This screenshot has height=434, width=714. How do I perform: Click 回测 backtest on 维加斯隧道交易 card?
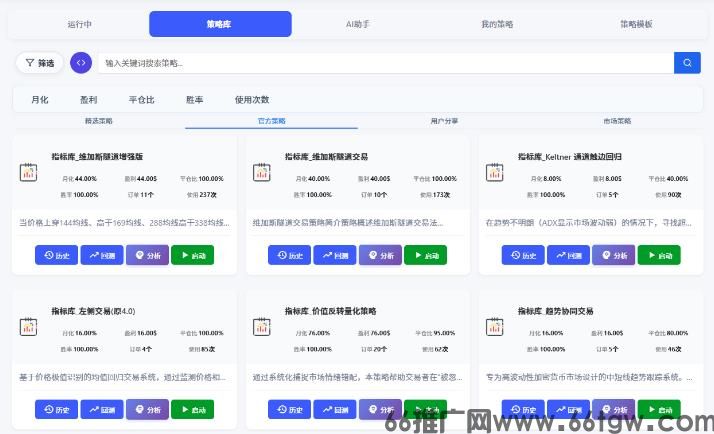(335, 255)
